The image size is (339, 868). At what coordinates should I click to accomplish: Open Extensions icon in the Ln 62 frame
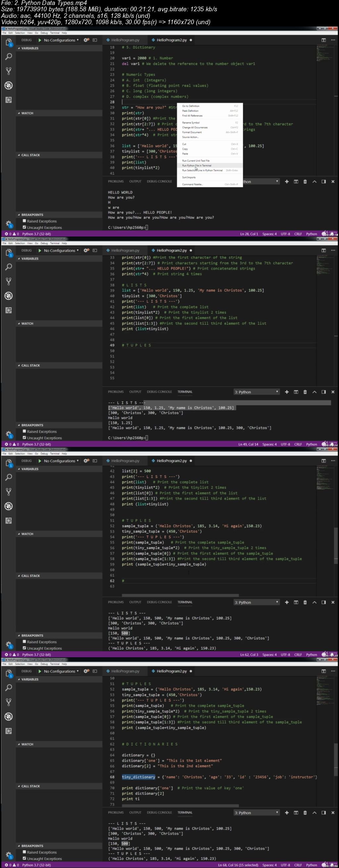pos(9,520)
